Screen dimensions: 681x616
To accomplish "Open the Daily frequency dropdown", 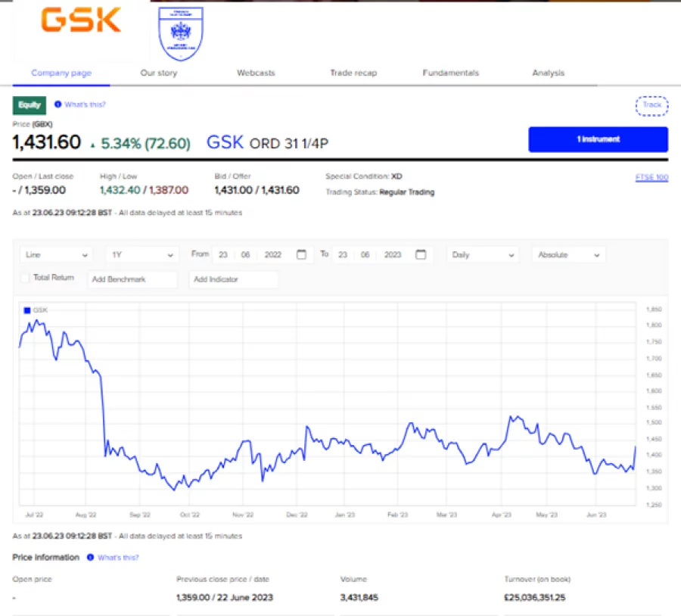I will coord(481,255).
